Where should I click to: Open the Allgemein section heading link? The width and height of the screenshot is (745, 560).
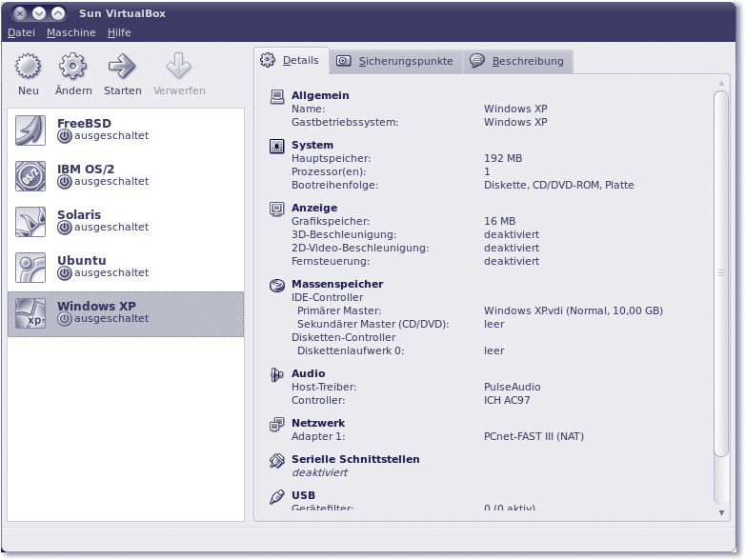coord(320,95)
